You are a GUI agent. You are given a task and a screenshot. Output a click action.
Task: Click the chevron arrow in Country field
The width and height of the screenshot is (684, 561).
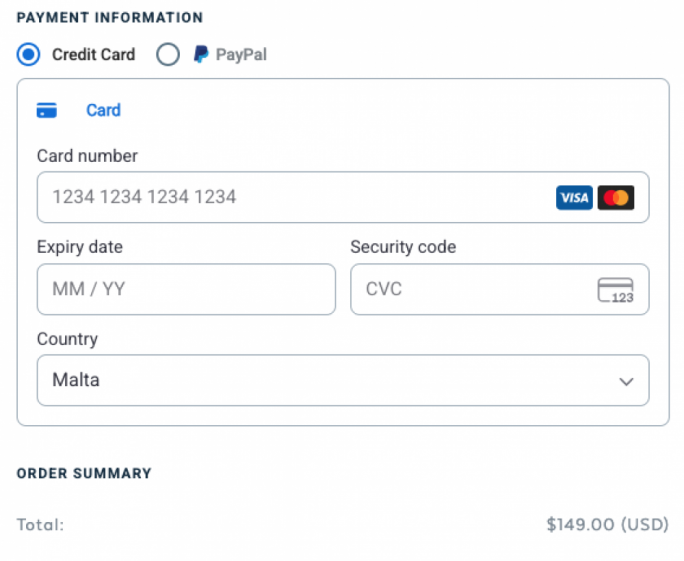pyautogui.click(x=626, y=382)
